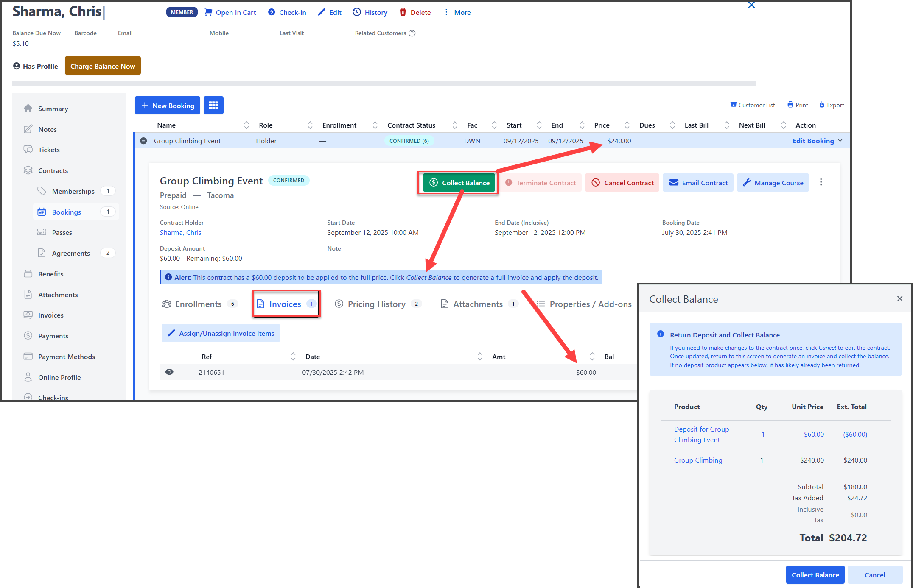Click the Related Customers help icon
This screenshot has height=588, width=913.
pyautogui.click(x=412, y=33)
